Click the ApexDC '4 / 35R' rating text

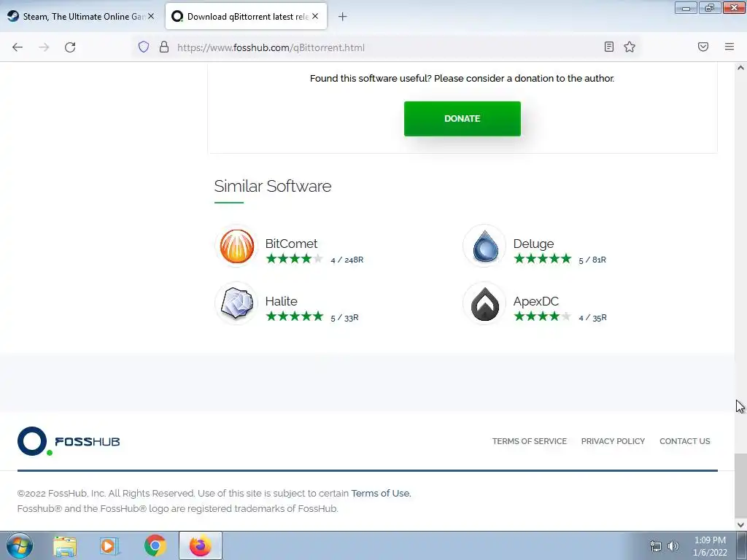pos(592,318)
